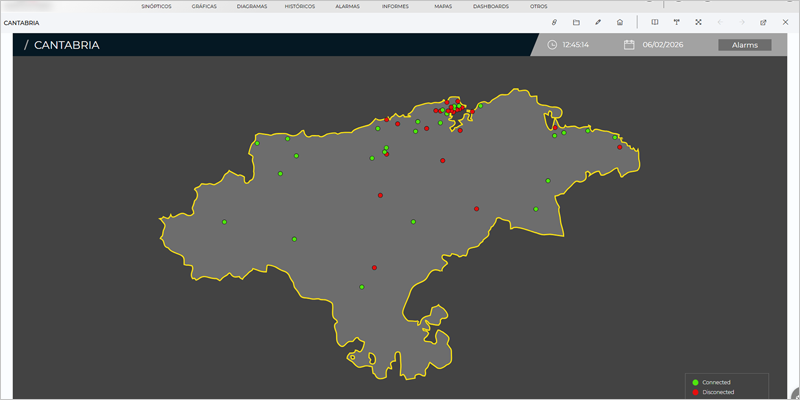Viewport: 800px width, 400px height.
Task: Click the calendar icon beside the date
Action: [629, 45]
